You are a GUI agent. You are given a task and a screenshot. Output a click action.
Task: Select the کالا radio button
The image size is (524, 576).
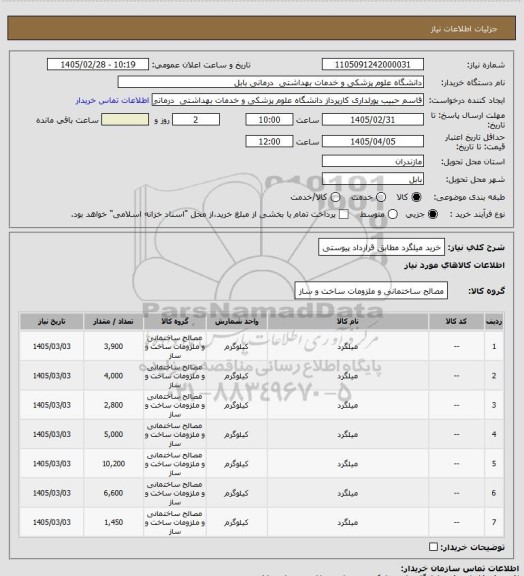tap(416, 197)
